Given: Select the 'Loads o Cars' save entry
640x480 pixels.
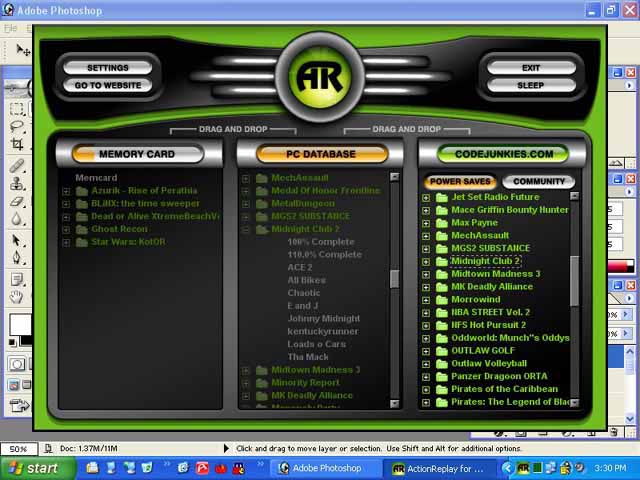Looking at the screenshot, I should coord(317,344).
